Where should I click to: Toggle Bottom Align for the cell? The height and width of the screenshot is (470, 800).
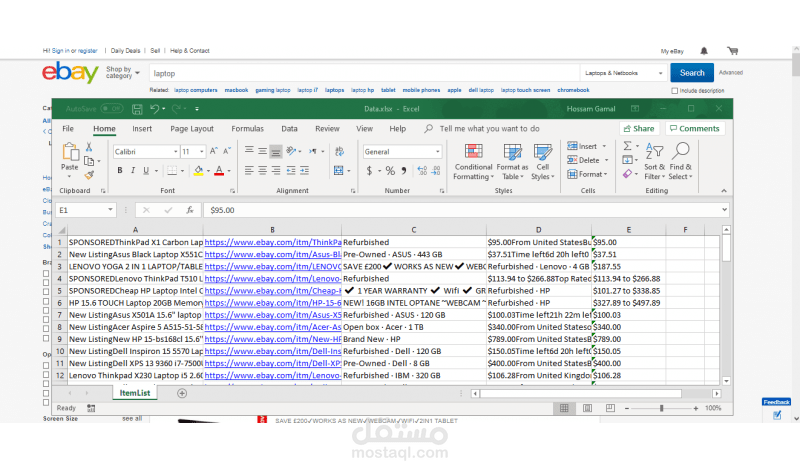(x=276, y=151)
